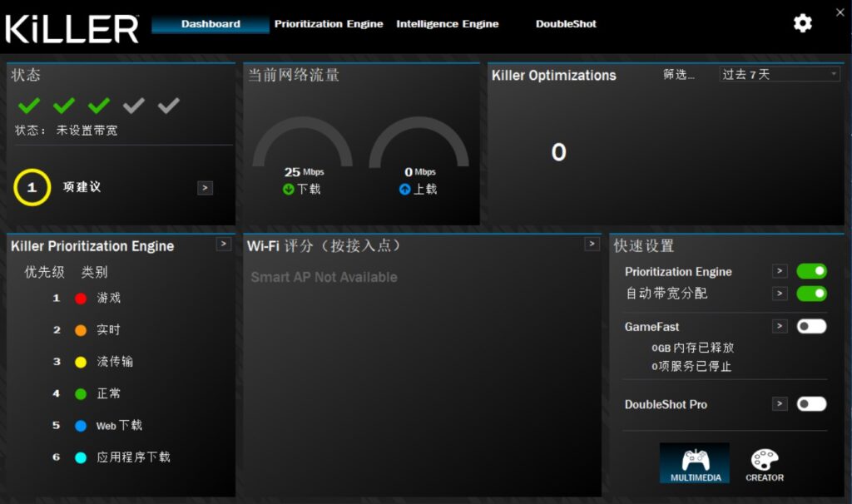Screen dimensions: 852x504
Task: Open the DoubleShot menu item
Action: point(566,24)
